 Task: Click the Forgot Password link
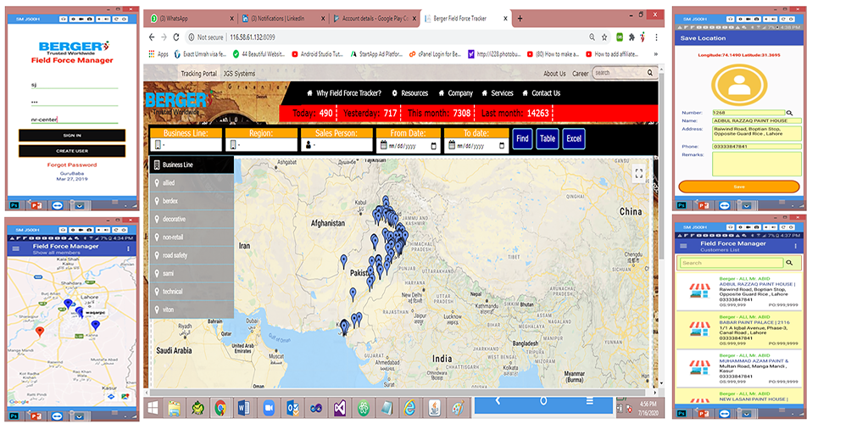click(72, 165)
